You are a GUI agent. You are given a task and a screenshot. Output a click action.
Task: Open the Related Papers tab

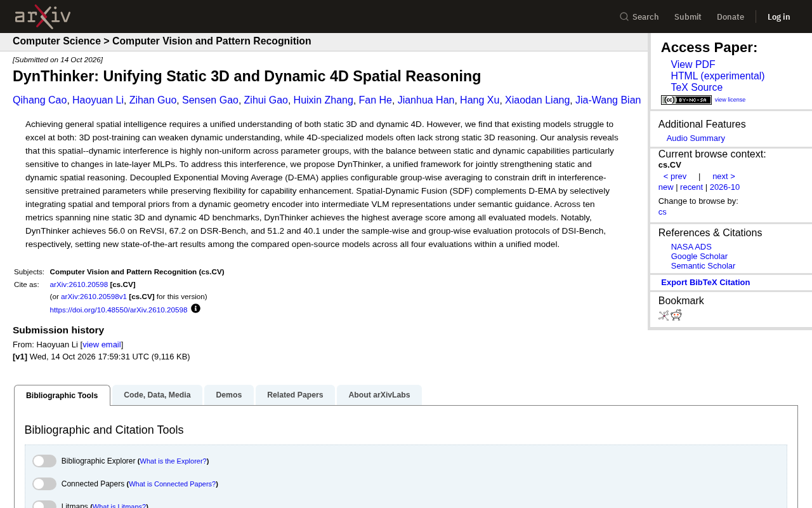pyautogui.click(x=295, y=395)
